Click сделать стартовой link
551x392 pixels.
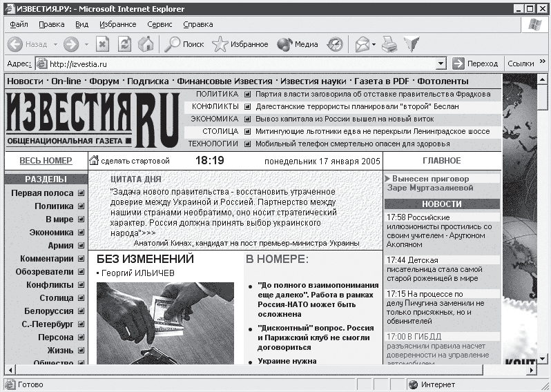[135, 161]
